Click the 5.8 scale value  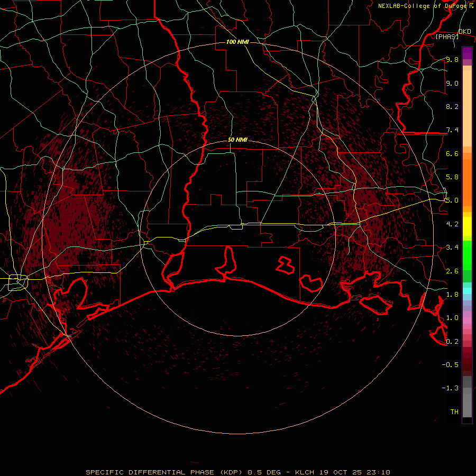452,177
